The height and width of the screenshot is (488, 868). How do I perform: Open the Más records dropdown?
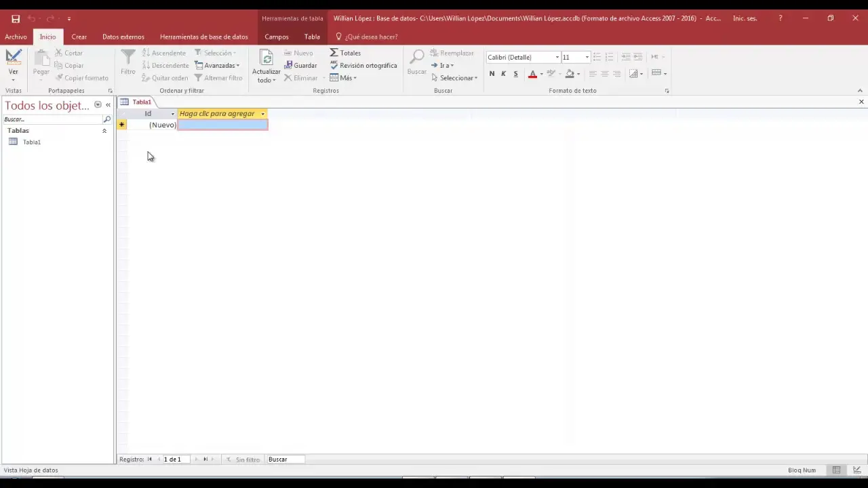click(343, 78)
